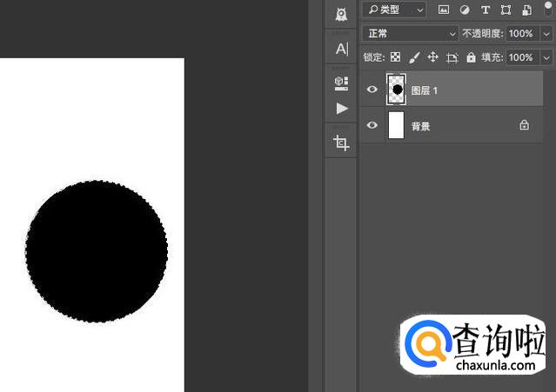Lock all padlock icon in 锁定 row
The image size is (556, 392).
pos(471,57)
